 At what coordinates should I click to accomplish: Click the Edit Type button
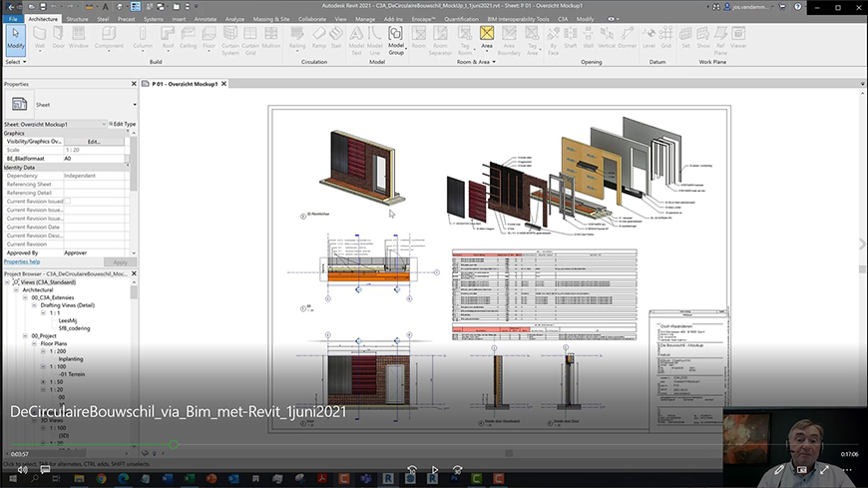coord(123,124)
